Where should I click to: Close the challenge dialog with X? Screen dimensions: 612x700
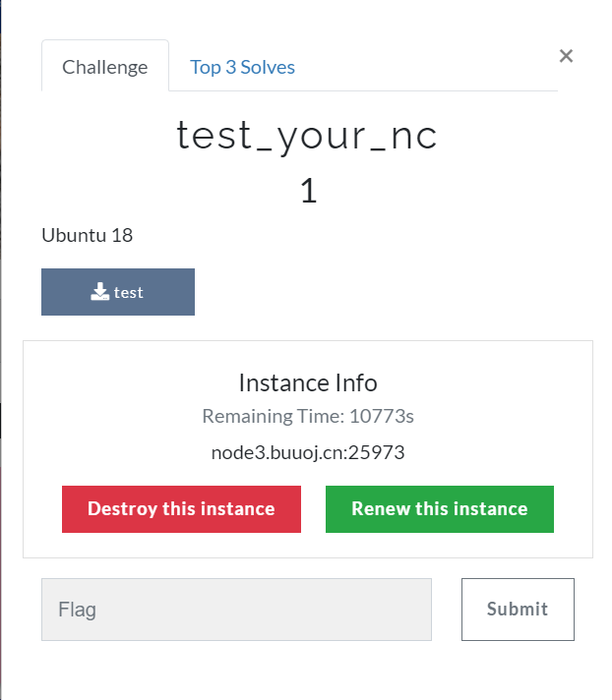click(566, 56)
